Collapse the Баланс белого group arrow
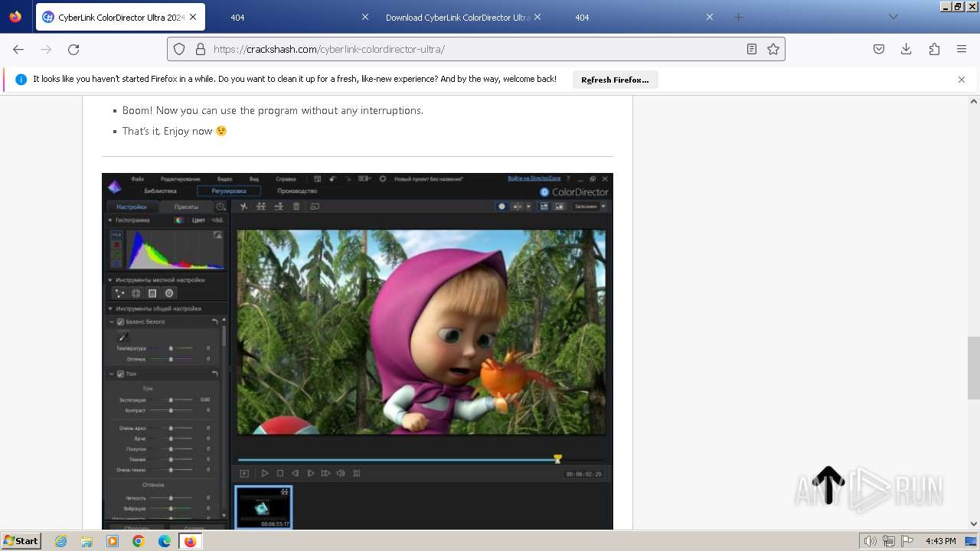This screenshot has height=551, width=980. 112,322
